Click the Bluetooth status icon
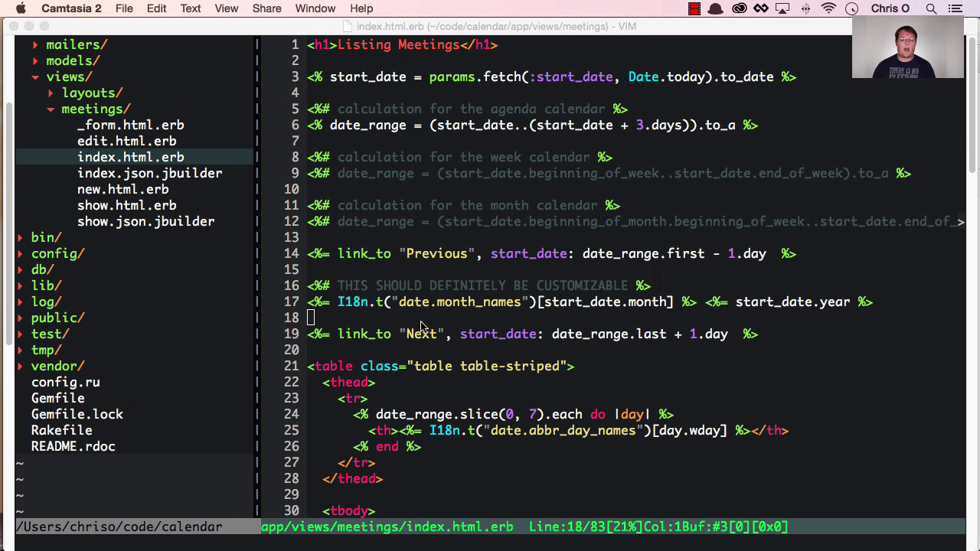980x551 pixels. 805,8
